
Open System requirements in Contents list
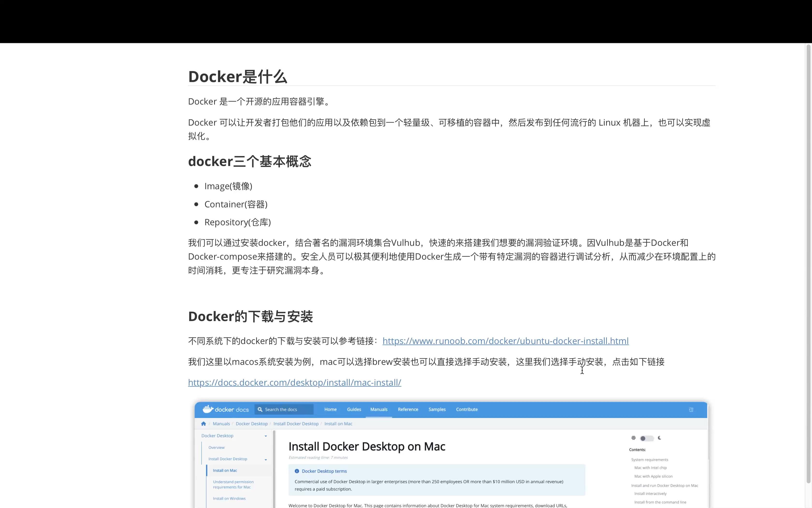pyautogui.click(x=650, y=460)
